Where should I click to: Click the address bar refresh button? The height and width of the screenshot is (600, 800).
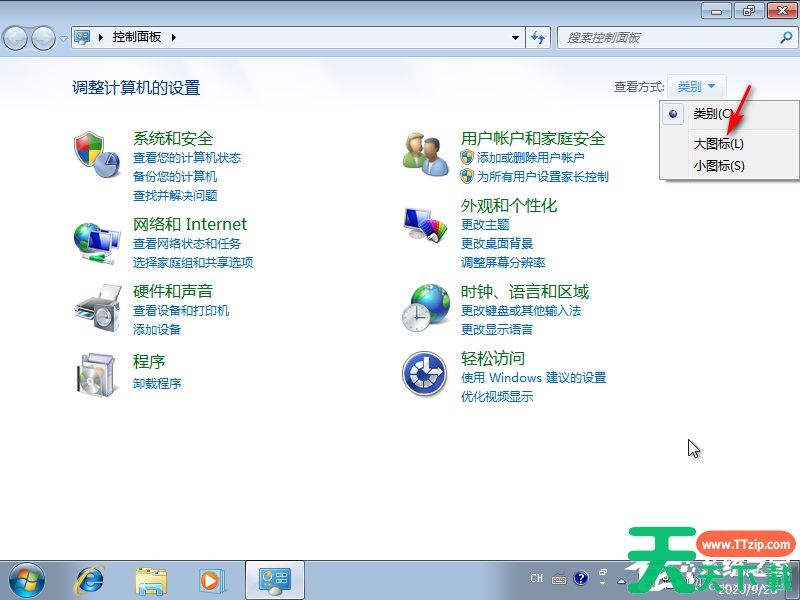click(x=539, y=37)
